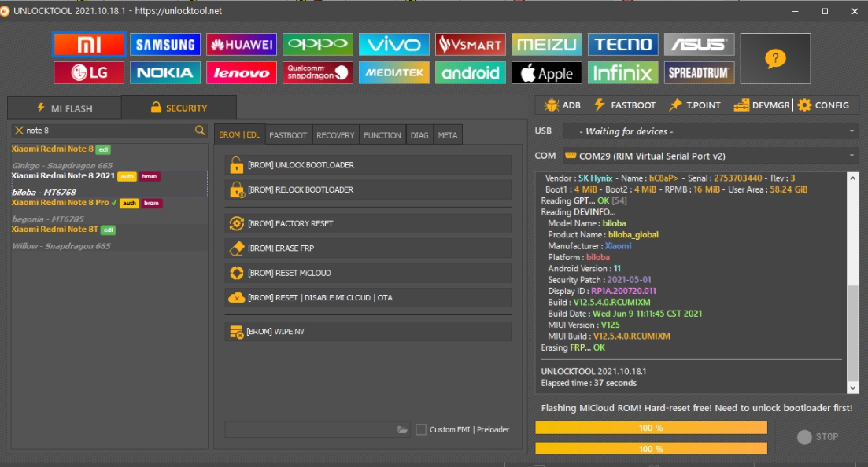868x467 pixels.
Task: Run [BROM] Erase FRP
Action: [x=368, y=248]
